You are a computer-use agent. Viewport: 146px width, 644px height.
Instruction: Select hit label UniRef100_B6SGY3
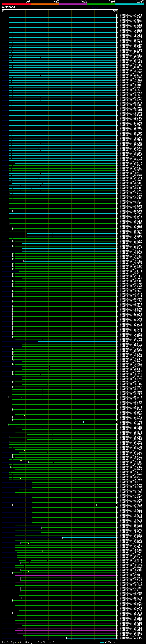[131, 397]
